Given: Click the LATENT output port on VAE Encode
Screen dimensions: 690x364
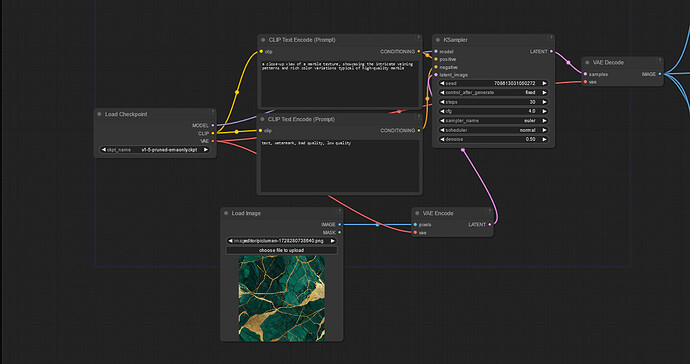Looking at the screenshot, I should pos(490,224).
